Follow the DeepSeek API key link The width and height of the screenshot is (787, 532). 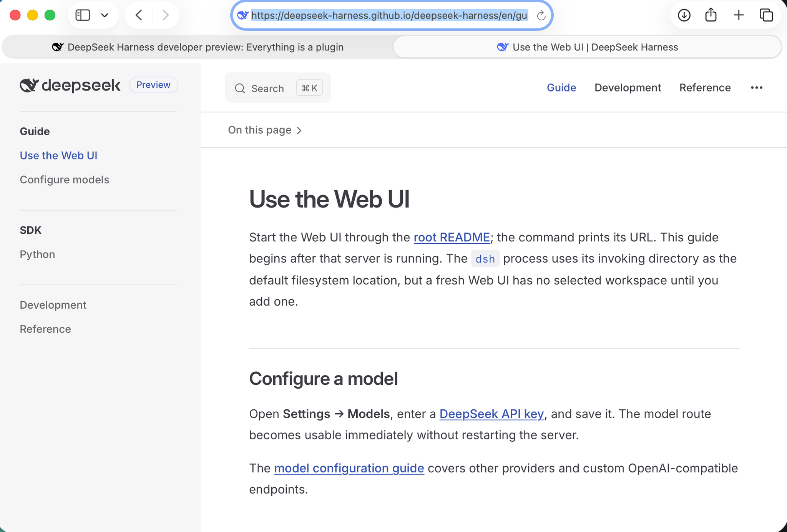pos(491,414)
